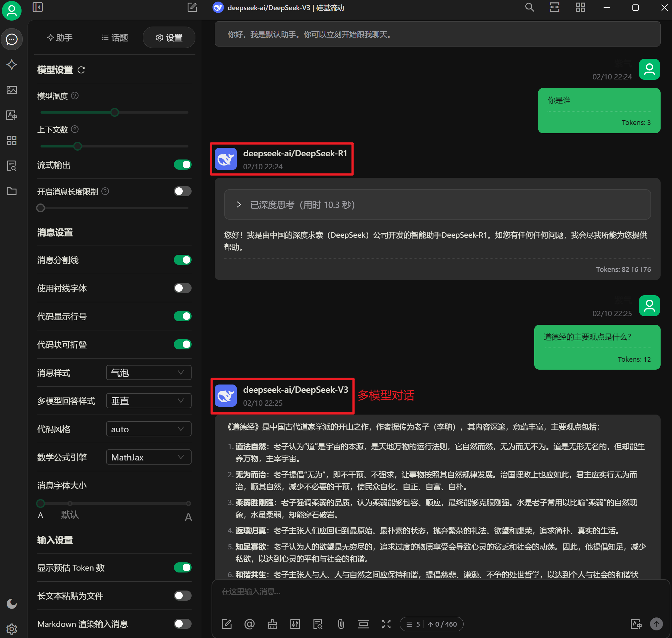The image size is (672, 638).
Task: Enable 开启消息长度限制 switch
Action: coord(182,191)
